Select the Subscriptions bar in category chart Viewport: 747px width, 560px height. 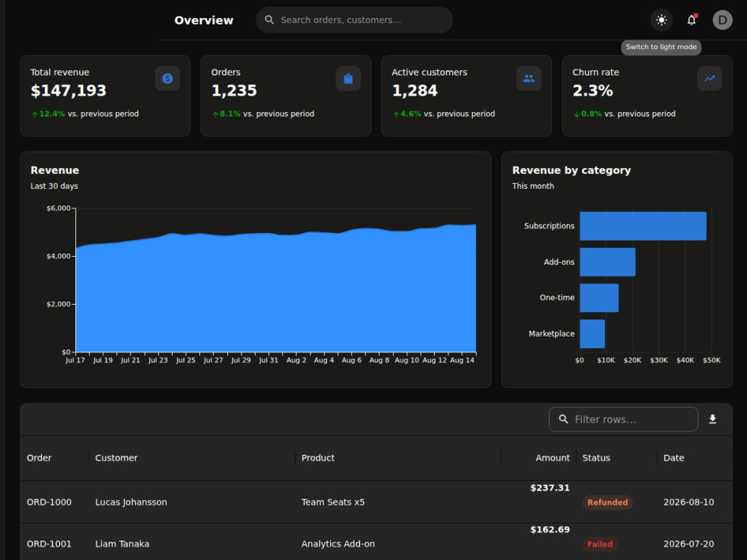[643, 225]
